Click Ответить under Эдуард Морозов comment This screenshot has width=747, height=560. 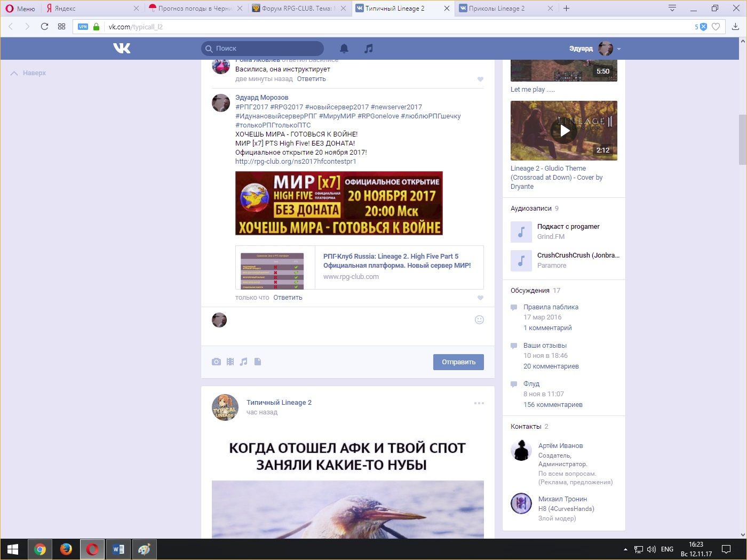click(x=288, y=298)
